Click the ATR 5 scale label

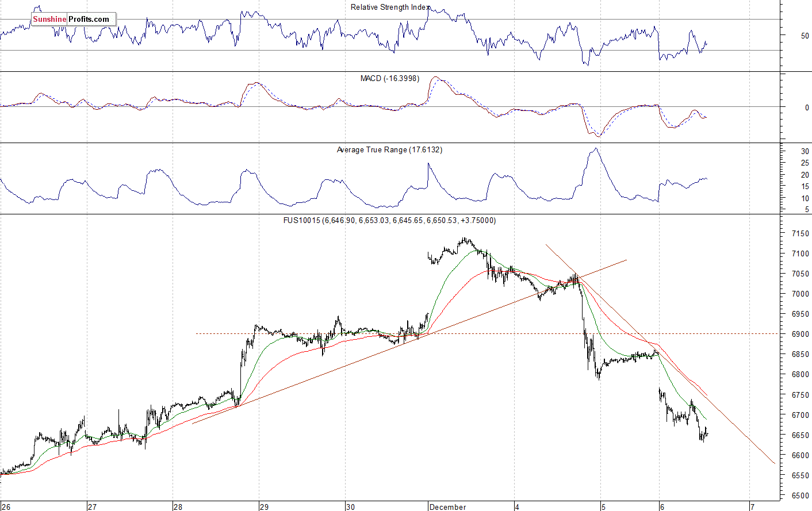coord(807,210)
